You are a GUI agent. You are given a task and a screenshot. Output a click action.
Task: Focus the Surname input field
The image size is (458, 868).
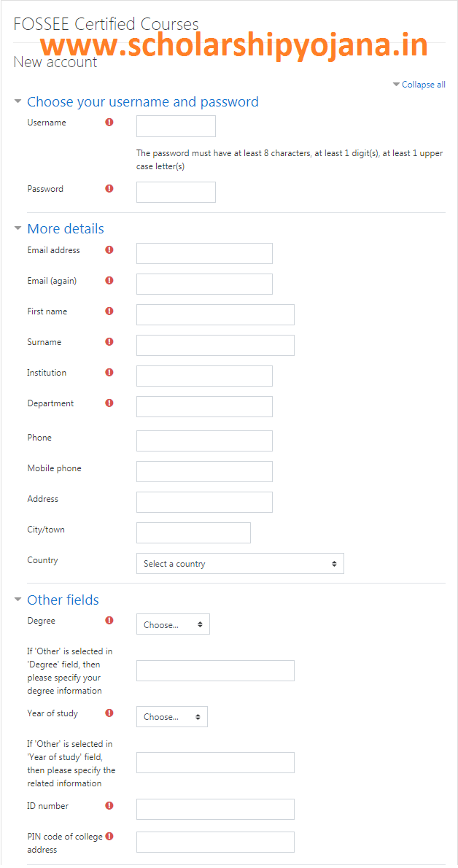point(215,345)
